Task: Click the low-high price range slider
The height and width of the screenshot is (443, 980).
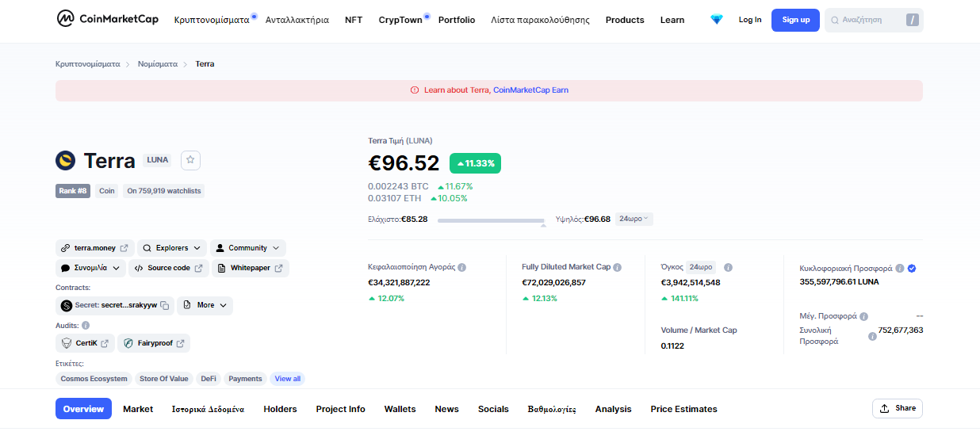Action: [491, 220]
